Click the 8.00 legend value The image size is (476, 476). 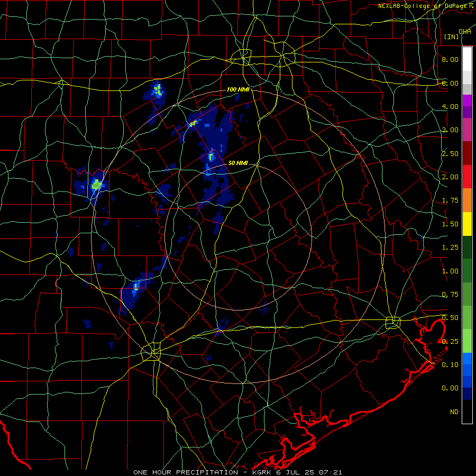[450, 59]
